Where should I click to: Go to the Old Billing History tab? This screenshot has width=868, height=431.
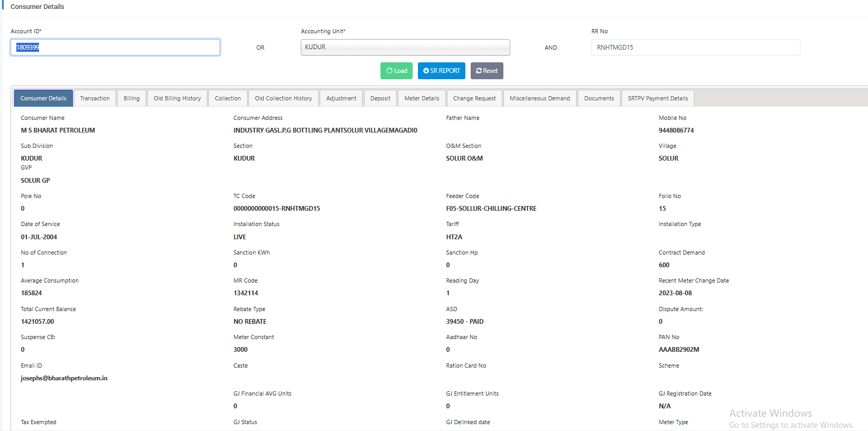[177, 98]
